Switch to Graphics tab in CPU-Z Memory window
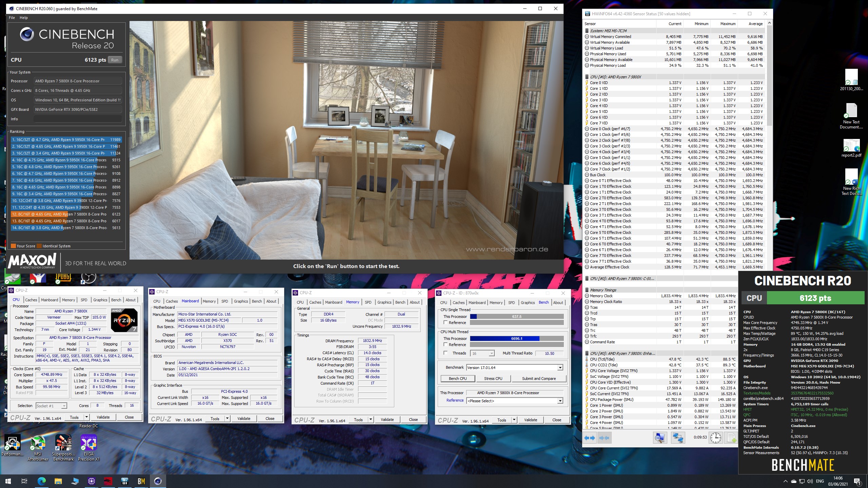The height and width of the screenshot is (488, 868). coord(384,302)
